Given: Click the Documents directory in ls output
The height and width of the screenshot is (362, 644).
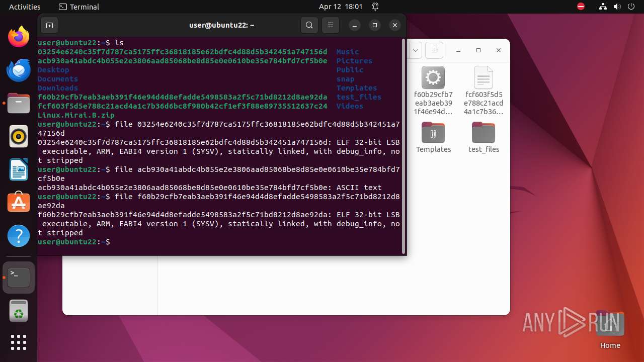Looking at the screenshot, I should 58,79.
